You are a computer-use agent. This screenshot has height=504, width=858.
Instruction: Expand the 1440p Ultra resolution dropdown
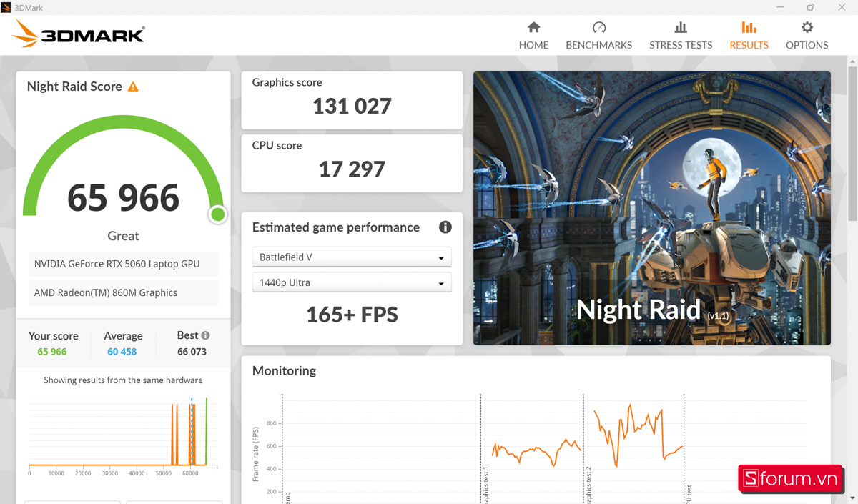352,282
